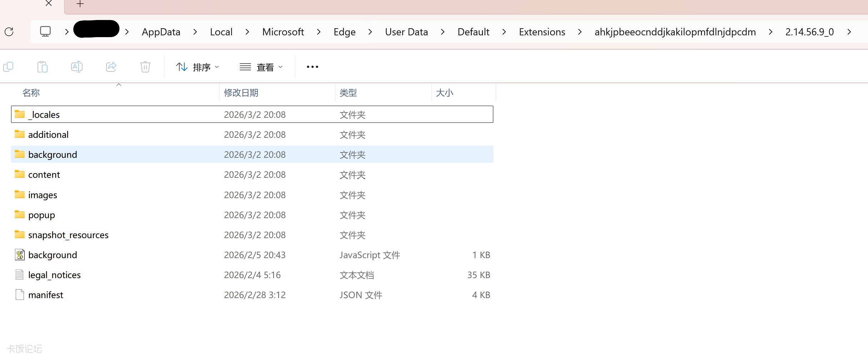
Task: Select the background JavaScript file icon
Action: (20, 255)
